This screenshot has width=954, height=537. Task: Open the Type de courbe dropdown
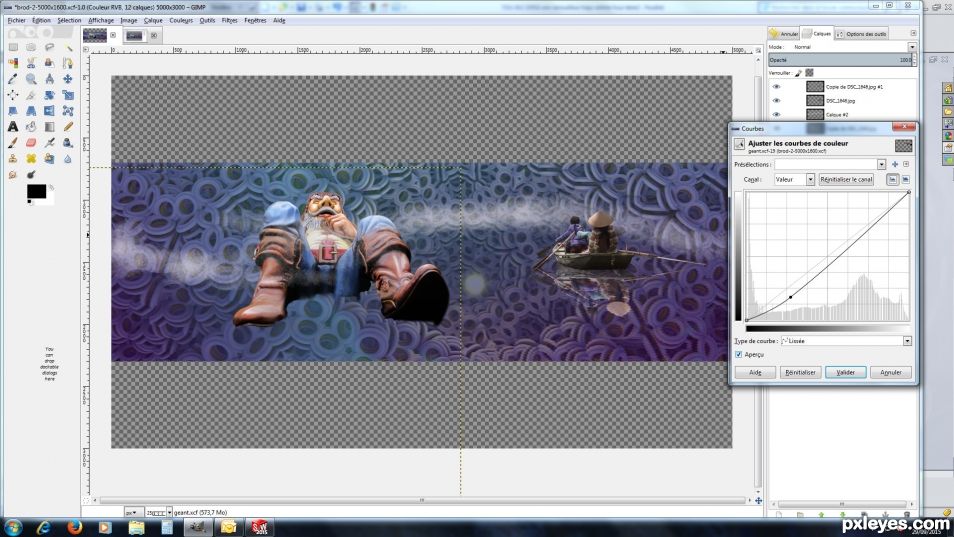[x=846, y=341]
